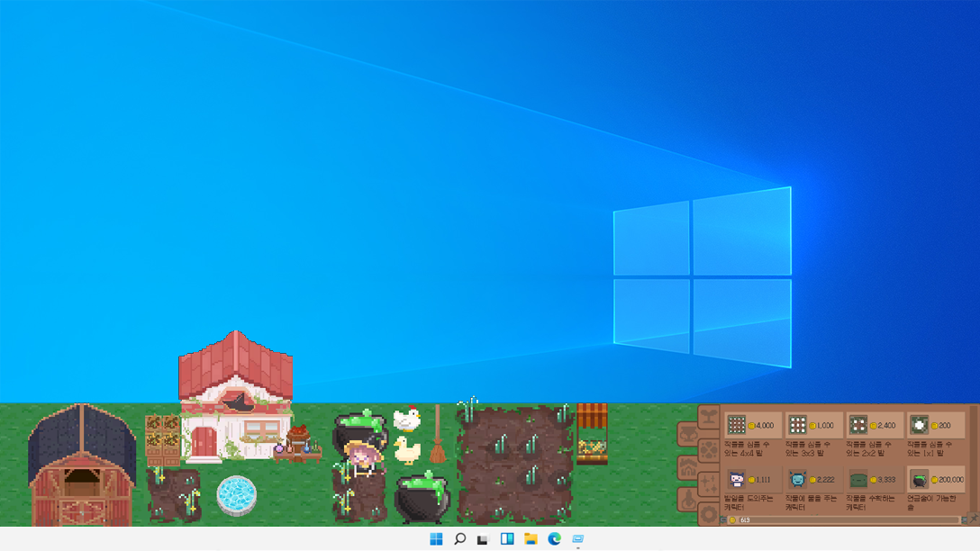
Task: Buy the 1x1 field tile costing 200
Action: point(936,426)
